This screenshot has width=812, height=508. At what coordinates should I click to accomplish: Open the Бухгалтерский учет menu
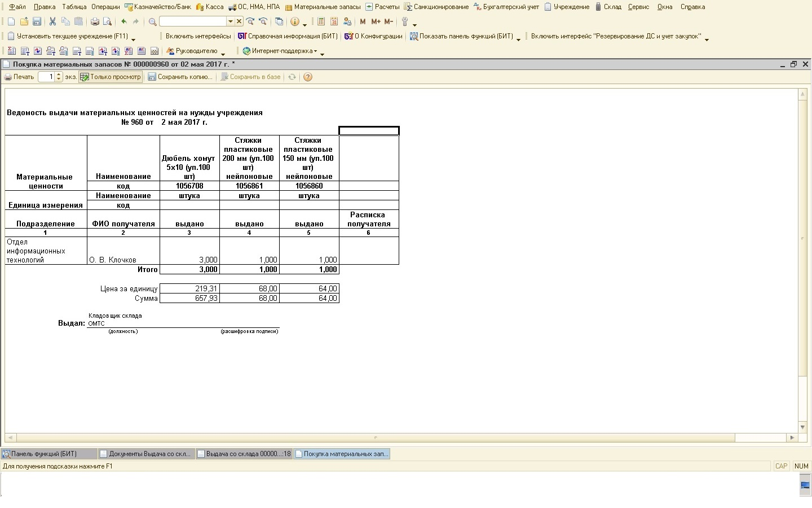(506, 7)
